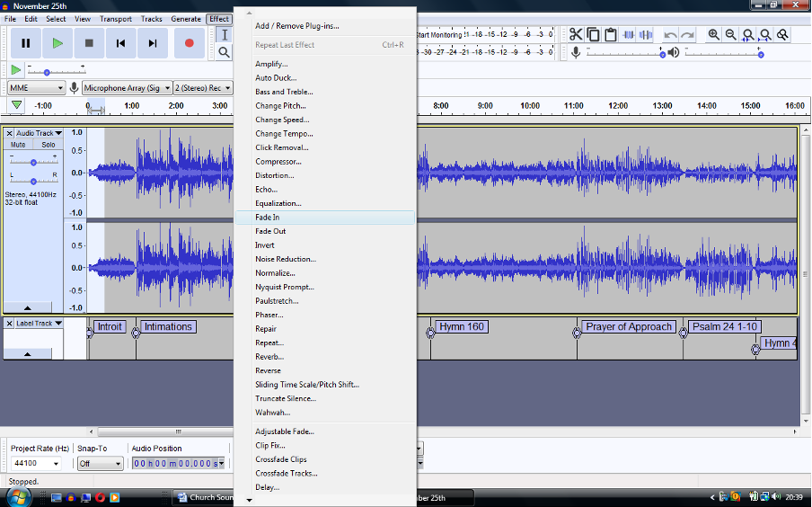Open the 2 (Stereo) recording channels dropdown
The width and height of the screenshot is (812, 507).
click(x=202, y=88)
